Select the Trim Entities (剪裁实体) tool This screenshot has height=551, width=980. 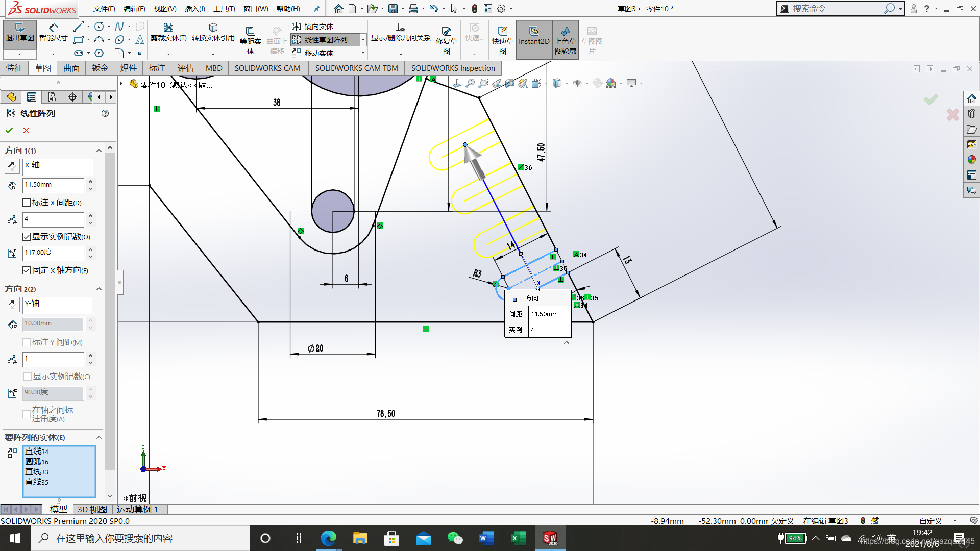(168, 32)
